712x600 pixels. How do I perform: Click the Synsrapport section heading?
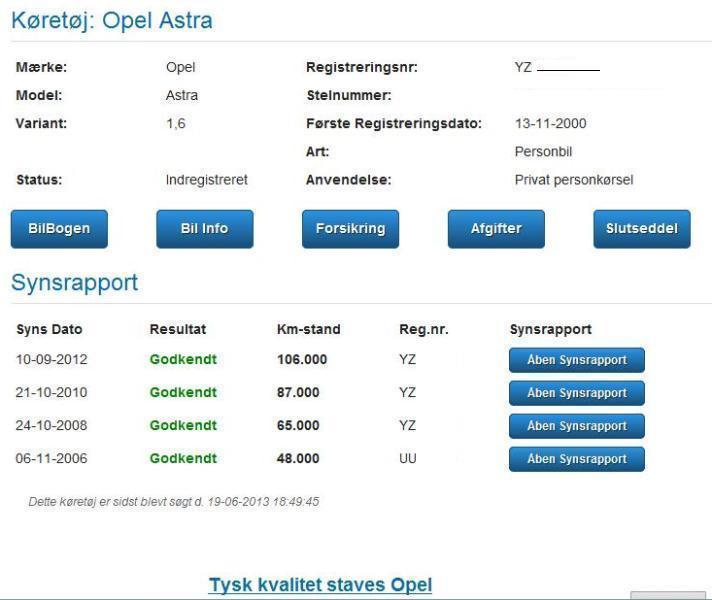tap(74, 283)
